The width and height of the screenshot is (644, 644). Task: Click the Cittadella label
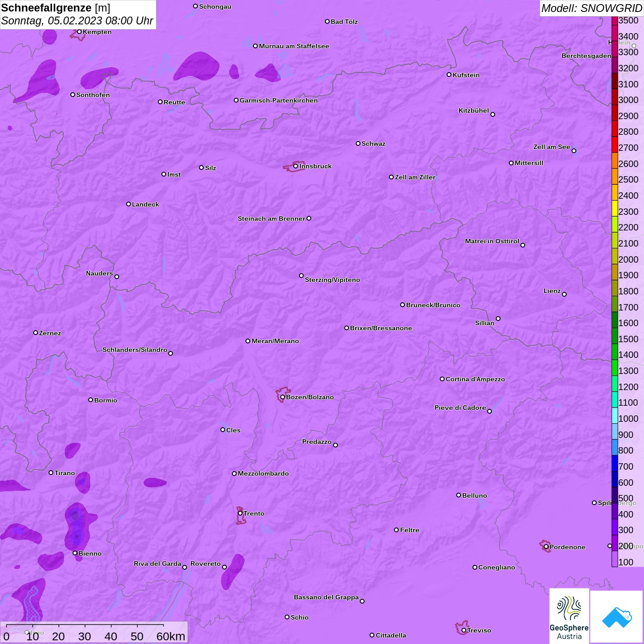tap(391, 635)
